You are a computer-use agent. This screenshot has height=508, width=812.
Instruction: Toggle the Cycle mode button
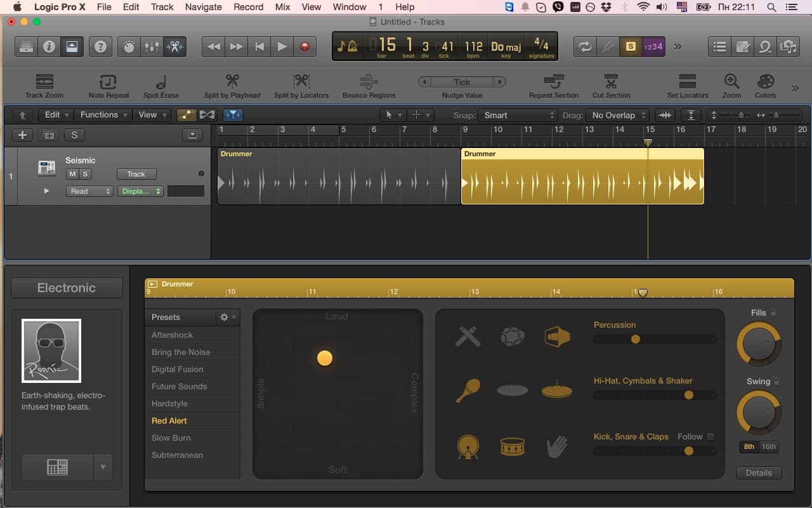(x=585, y=46)
